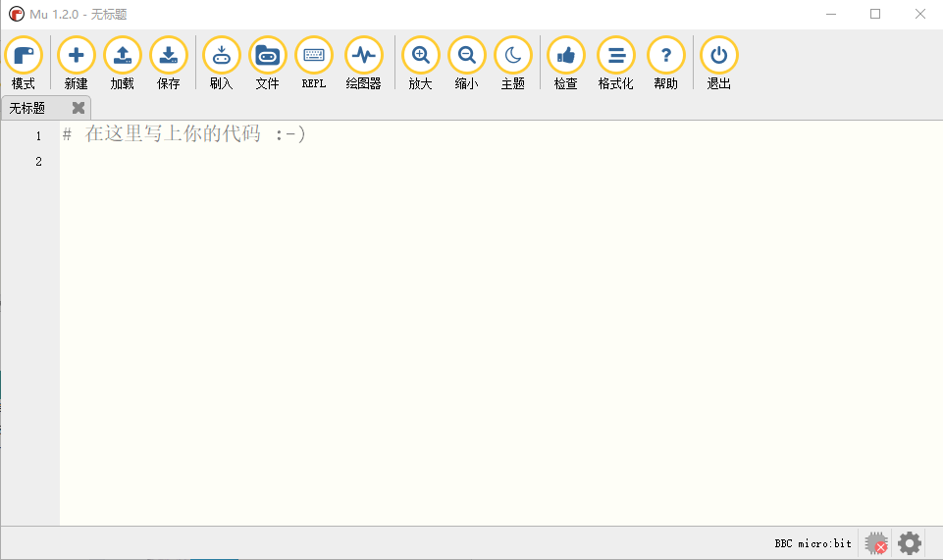Check code with 检查

pos(566,63)
